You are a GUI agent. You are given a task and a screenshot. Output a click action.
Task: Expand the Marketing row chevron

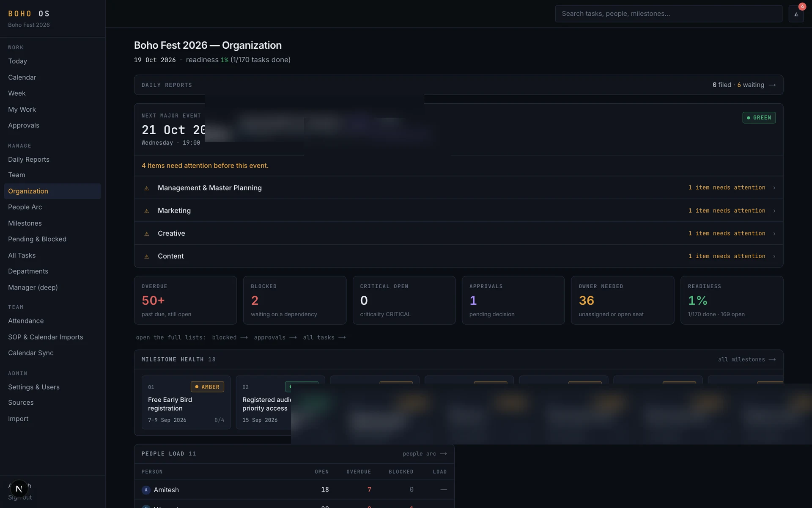pyautogui.click(x=774, y=210)
